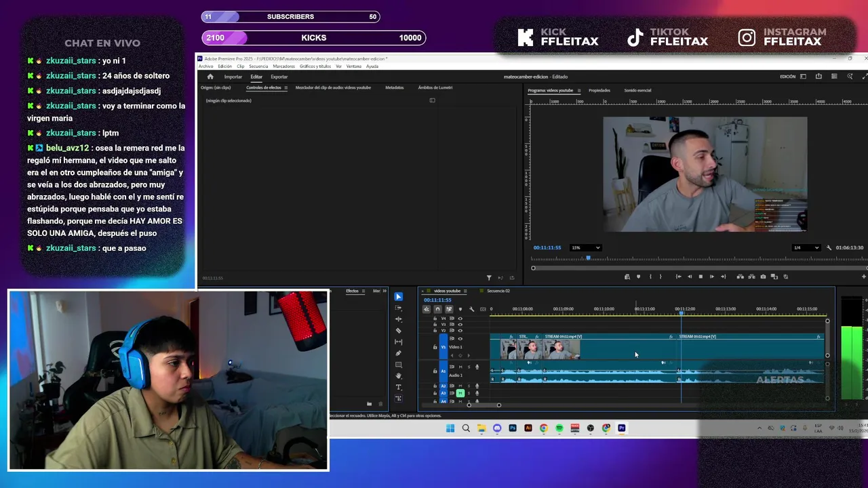Switch to Ámbitos de Lumetri tab
The width and height of the screenshot is (868, 488).
[x=435, y=88]
